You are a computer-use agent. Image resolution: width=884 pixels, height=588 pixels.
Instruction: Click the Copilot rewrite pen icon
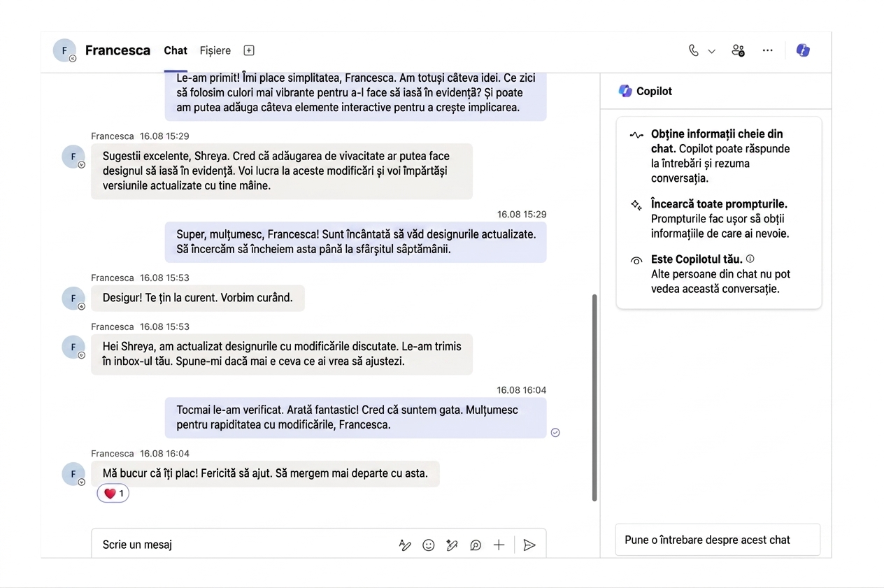452,545
